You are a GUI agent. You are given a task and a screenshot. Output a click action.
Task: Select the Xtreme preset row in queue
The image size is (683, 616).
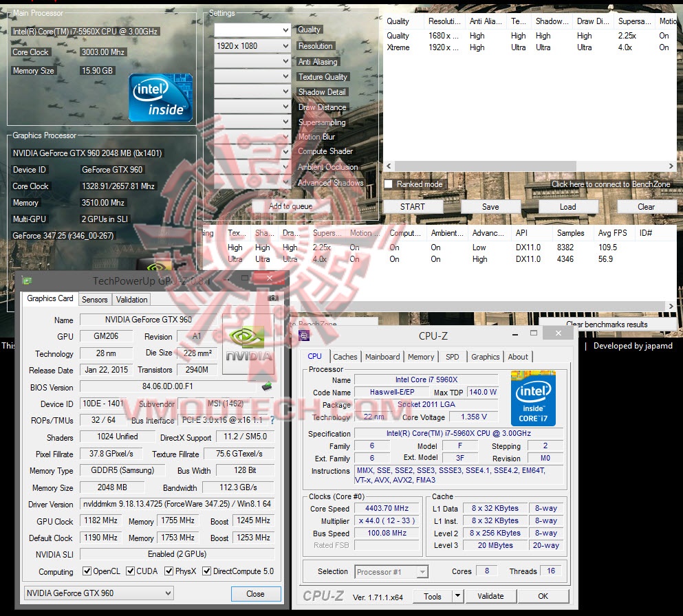530,47
